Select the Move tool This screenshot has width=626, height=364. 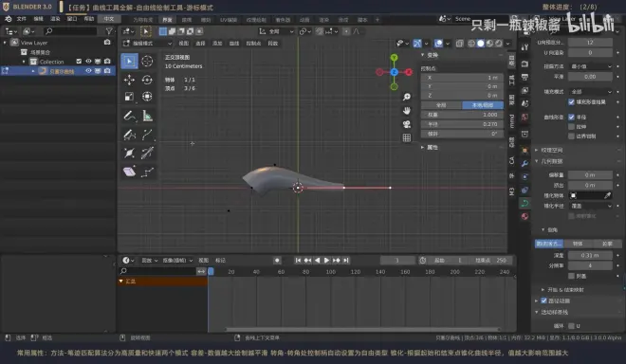click(129, 80)
